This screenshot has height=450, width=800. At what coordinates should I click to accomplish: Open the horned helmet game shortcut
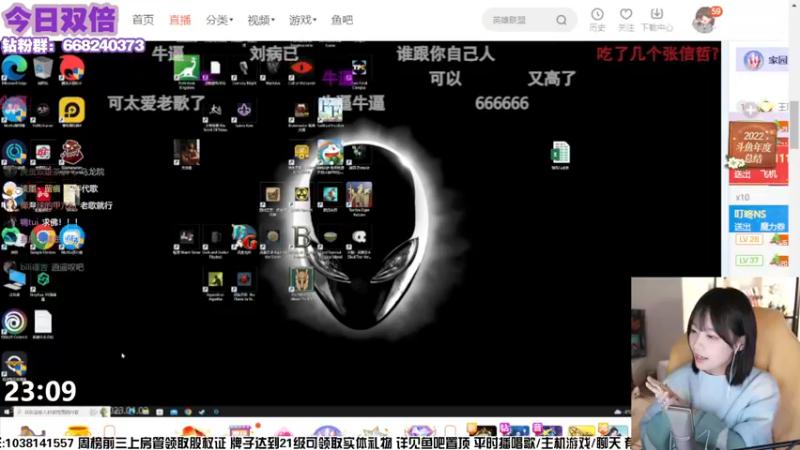301,281
